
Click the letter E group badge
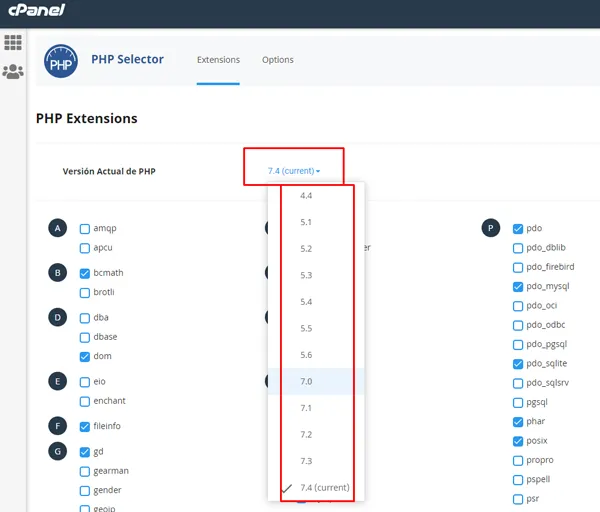click(58, 381)
